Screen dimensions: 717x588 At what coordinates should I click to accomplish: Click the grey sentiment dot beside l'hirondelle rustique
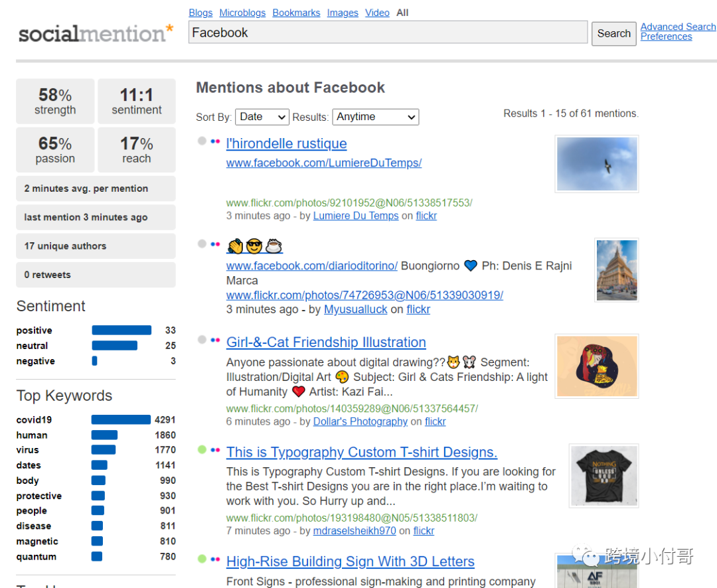(202, 141)
